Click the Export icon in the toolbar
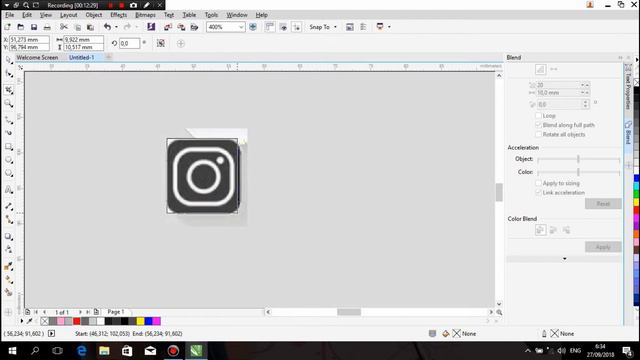 pos(181,27)
